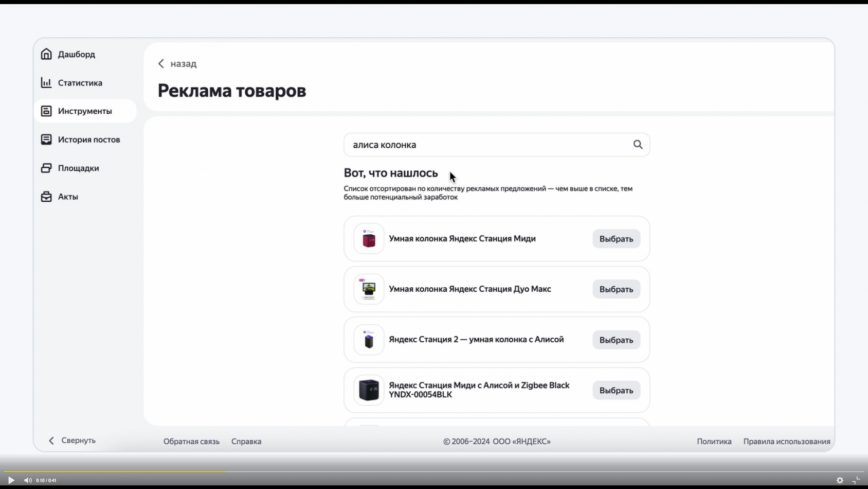Click Умная колонка Яндекс Станция Дуо Макс title
The image size is (868, 489).
click(470, 289)
